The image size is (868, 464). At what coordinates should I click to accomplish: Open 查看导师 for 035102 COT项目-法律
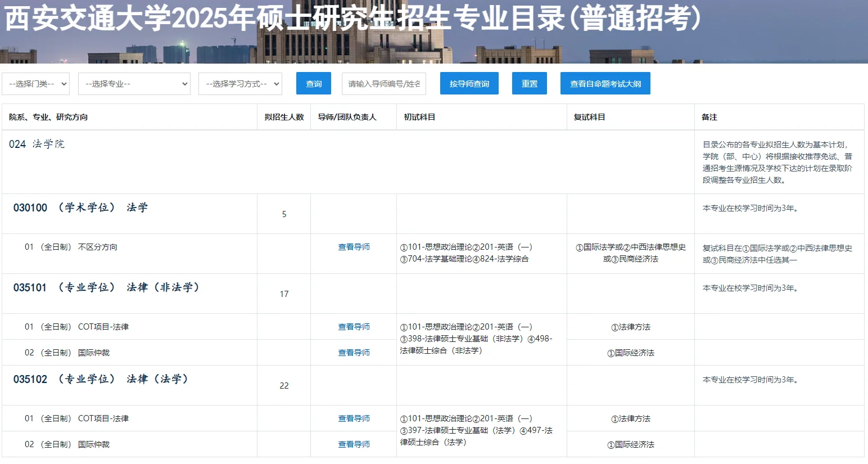tap(354, 418)
